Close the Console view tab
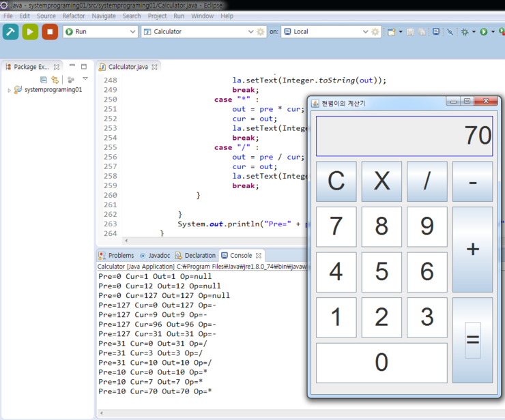 pyautogui.click(x=258, y=256)
